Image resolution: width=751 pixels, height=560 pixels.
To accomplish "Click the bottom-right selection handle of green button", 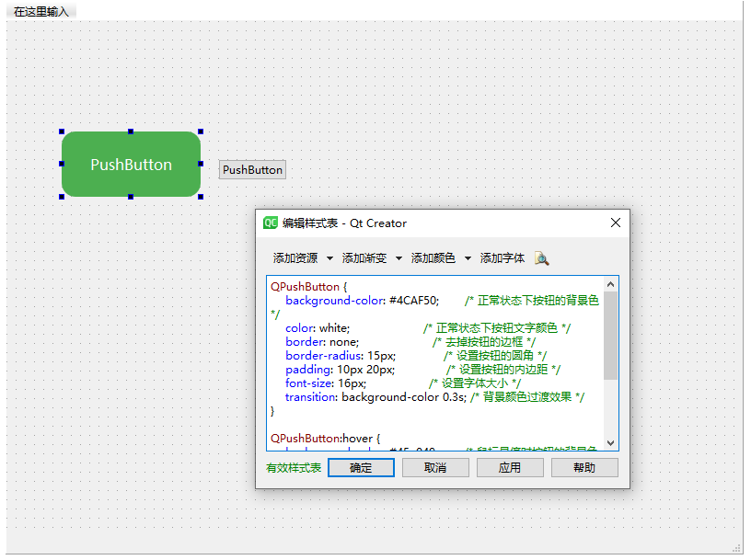I will coord(201,197).
